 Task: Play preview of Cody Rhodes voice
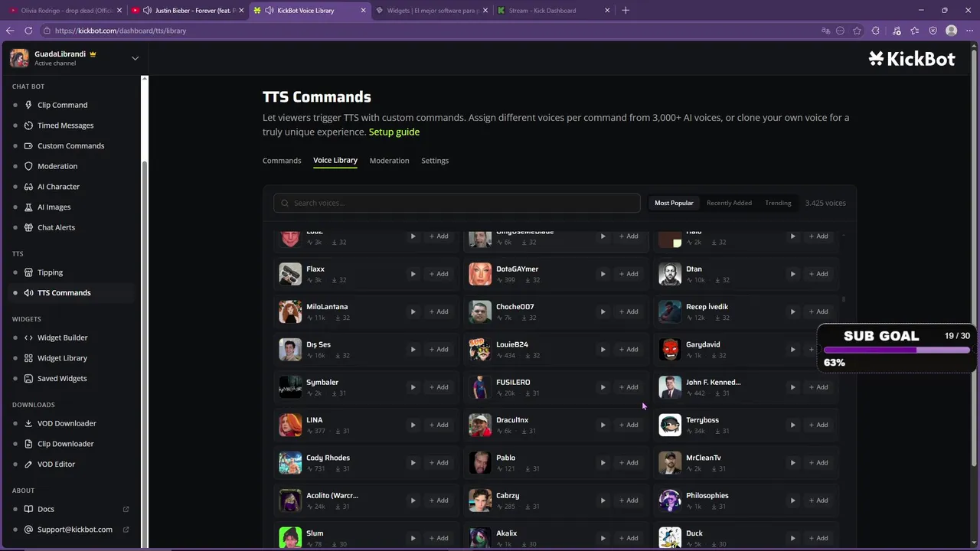[x=413, y=462]
